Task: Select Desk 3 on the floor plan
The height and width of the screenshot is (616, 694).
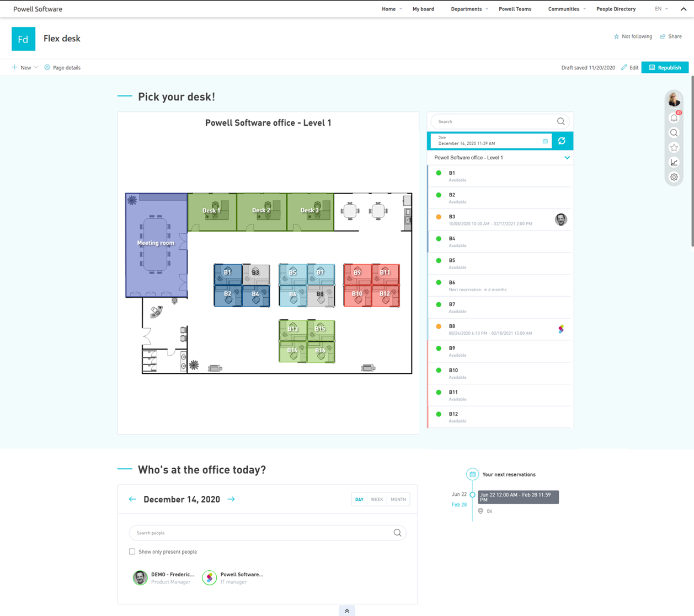Action: click(x=310, y=212)
